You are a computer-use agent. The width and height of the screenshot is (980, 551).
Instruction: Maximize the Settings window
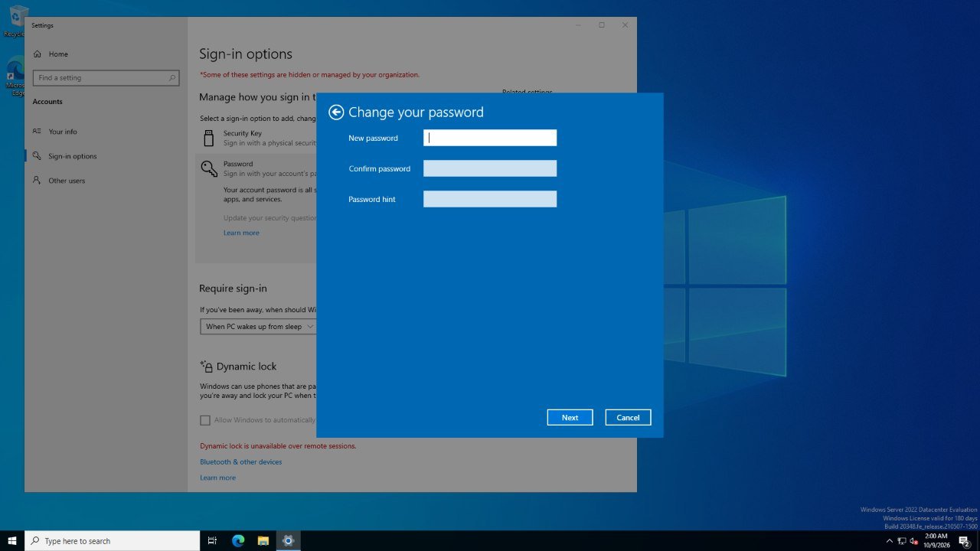[602, 25]
